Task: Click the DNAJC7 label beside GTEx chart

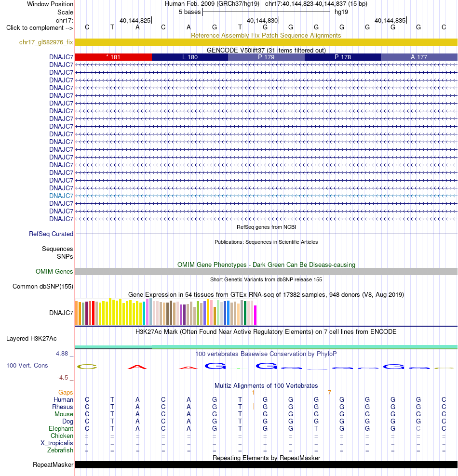Action: [x=61, y=313]
